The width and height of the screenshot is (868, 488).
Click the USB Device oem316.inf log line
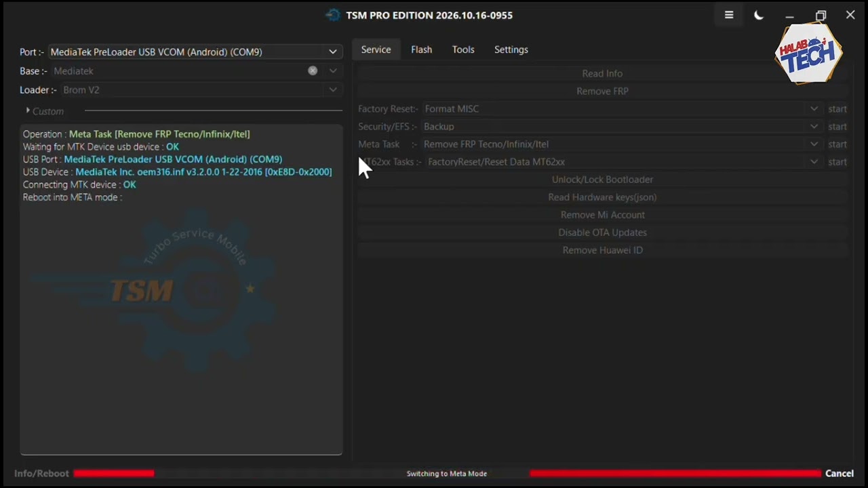[177, 171]
